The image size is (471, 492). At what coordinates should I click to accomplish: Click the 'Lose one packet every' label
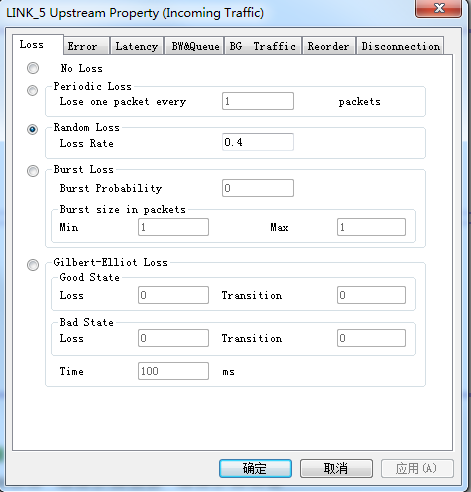click(123, 102)
